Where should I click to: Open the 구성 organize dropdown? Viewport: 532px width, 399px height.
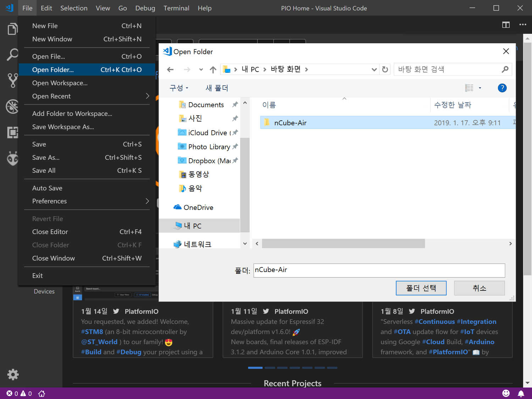tap(179, 88)
